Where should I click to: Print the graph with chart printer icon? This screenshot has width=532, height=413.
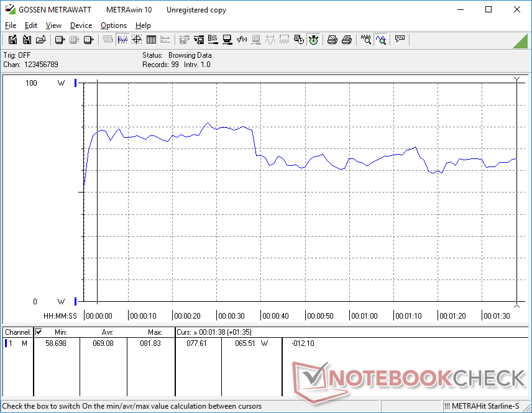click(x=332, y=40)
